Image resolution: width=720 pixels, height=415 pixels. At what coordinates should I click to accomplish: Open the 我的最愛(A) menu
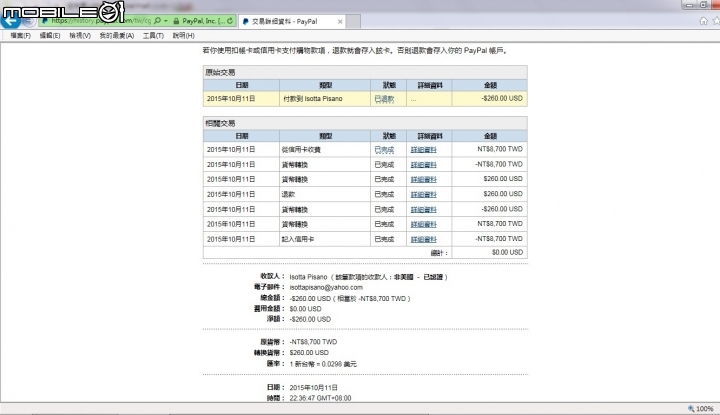click(x=117, y=35)
